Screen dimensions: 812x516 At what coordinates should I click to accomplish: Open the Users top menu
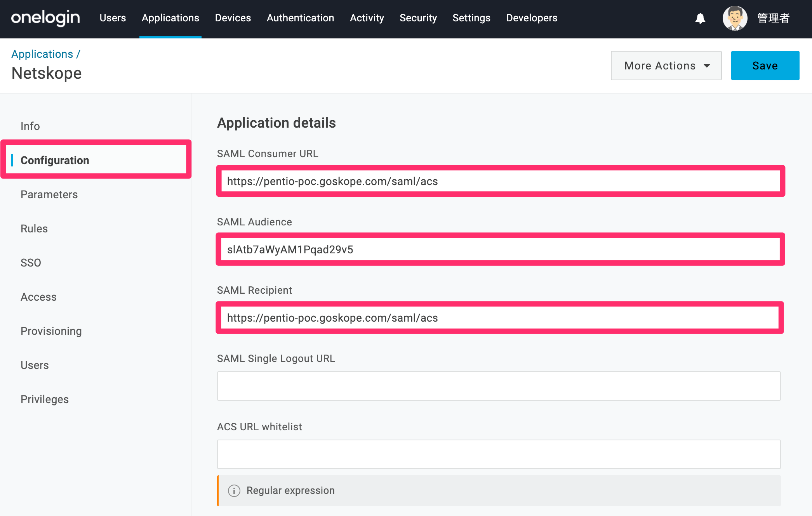(x=113, y=18)
